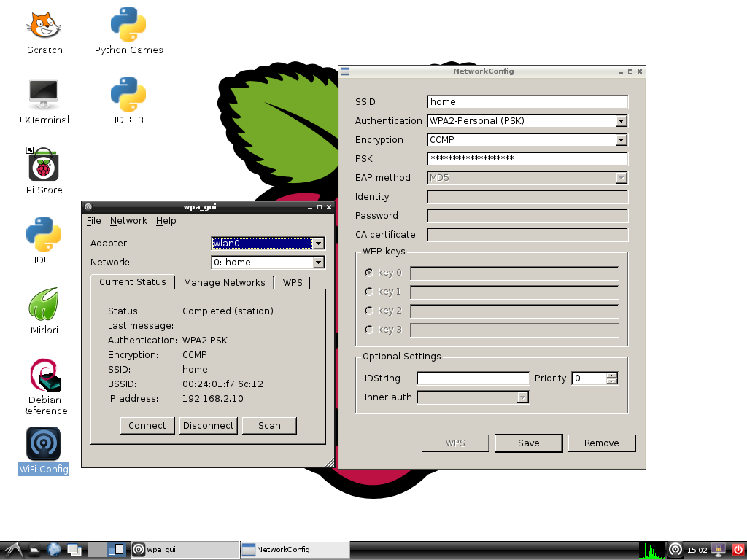
Task: Open the Network menu in wpa_gui
Action: pyautogui.click(x=128, y=221)
